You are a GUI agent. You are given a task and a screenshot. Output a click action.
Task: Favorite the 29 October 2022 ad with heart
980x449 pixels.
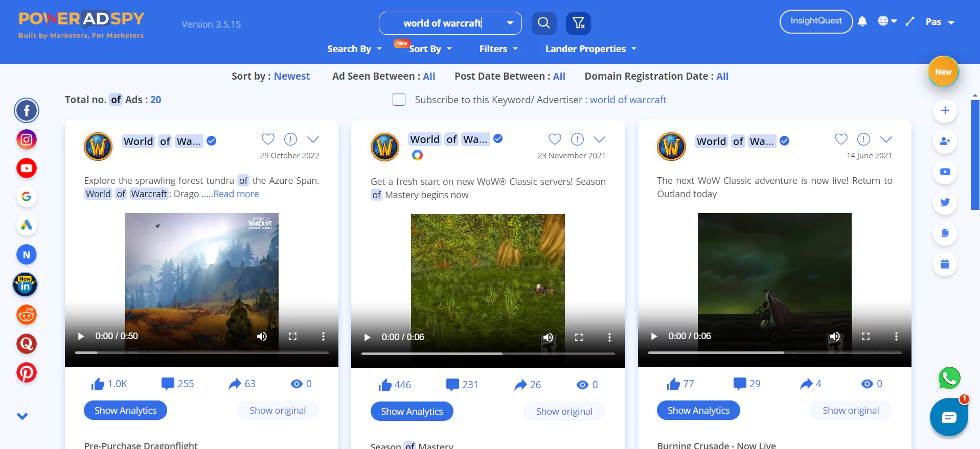pyautogui.click(x=268, y=139)
